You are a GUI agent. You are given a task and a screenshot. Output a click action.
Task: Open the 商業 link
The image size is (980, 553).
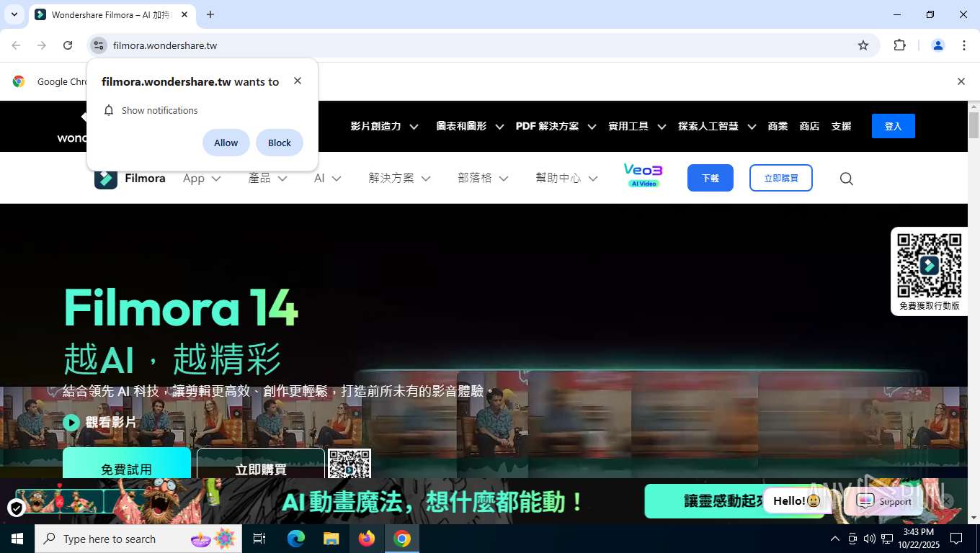(778, 126)
